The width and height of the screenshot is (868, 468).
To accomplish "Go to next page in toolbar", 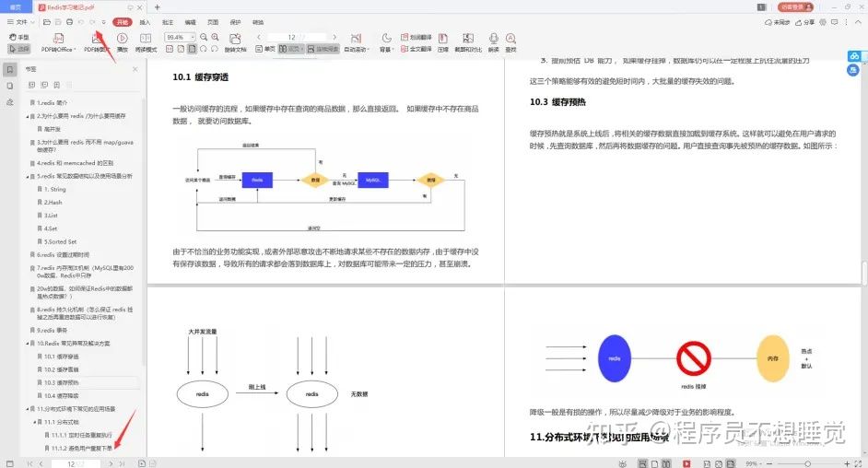I will (334, 37).
